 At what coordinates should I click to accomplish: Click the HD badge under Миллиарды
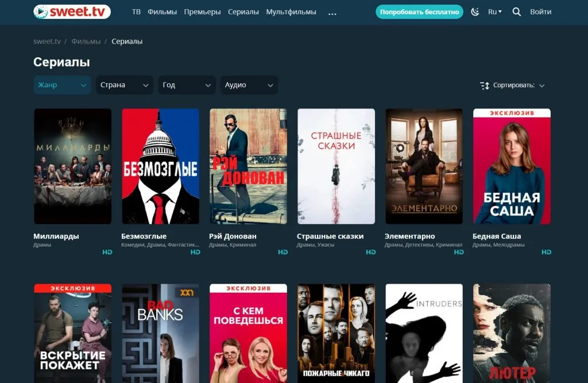(107, 252)
